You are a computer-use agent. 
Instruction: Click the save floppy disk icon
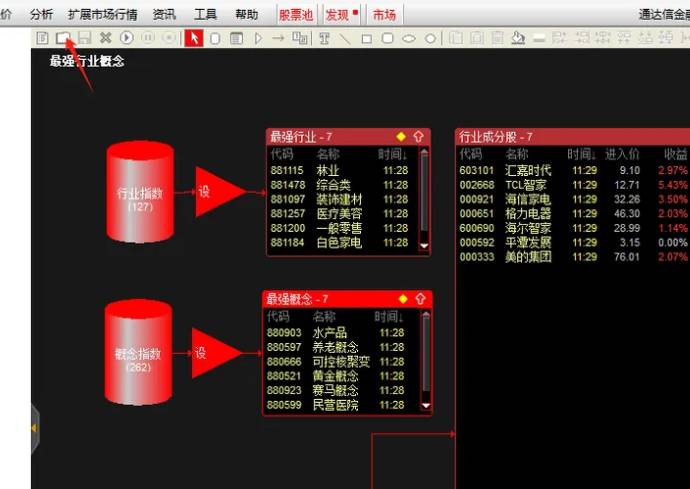tap(84, 38)
